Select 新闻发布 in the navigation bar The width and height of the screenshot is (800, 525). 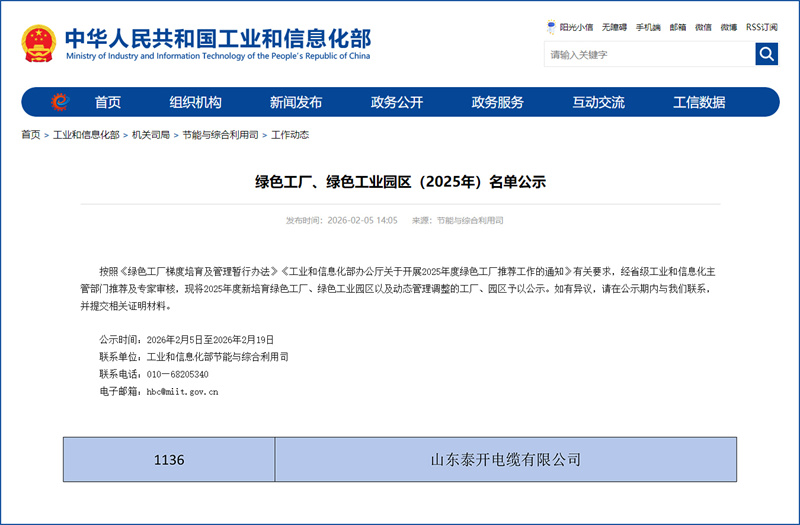coord(296,102)
